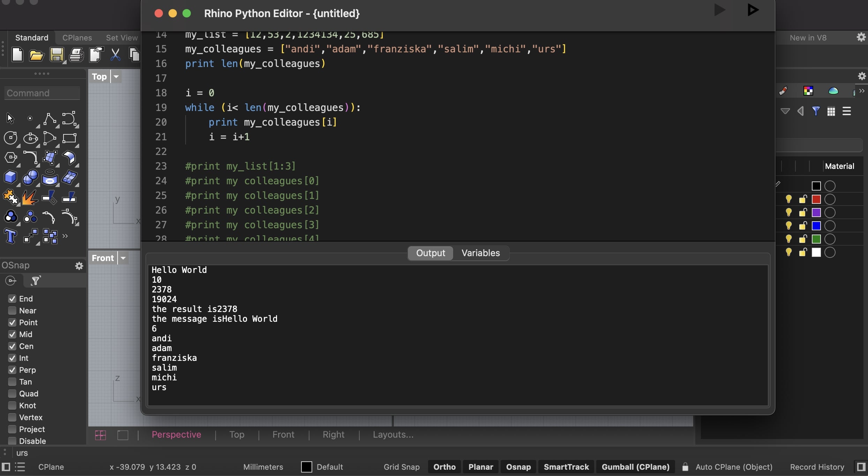868x476 pixels.
Task: Enable Ortho mode in the status bar
Action: click(444, 467)
